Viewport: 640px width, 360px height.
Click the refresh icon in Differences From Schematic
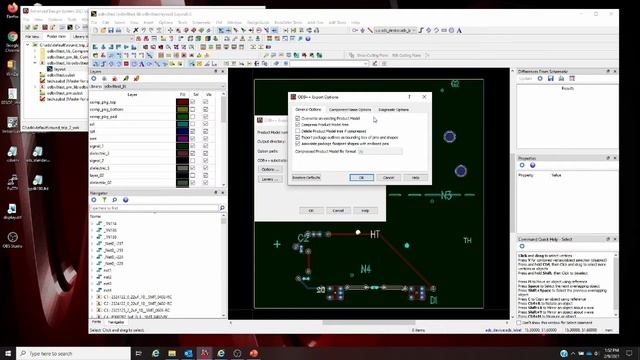click(x=540, y=78)
